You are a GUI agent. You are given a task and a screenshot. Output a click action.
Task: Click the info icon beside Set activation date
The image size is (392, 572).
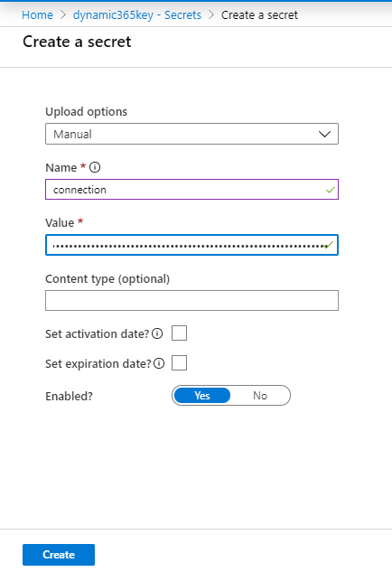[157, 333]
